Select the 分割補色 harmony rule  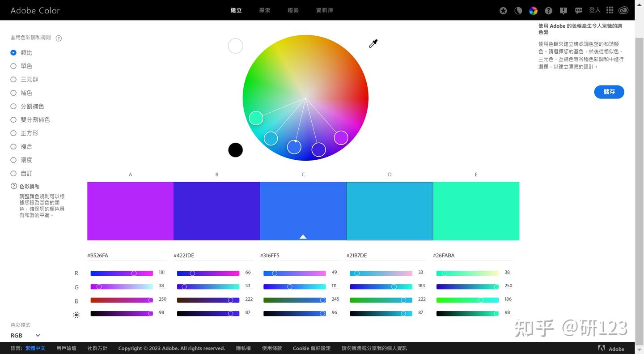[x=27, y=107]
